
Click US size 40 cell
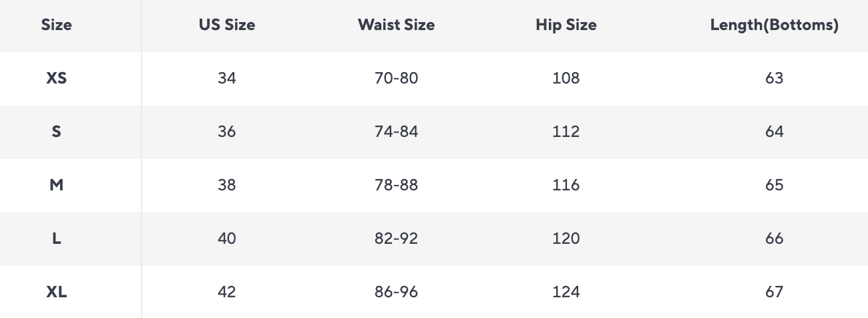click(x=227, y=238)
